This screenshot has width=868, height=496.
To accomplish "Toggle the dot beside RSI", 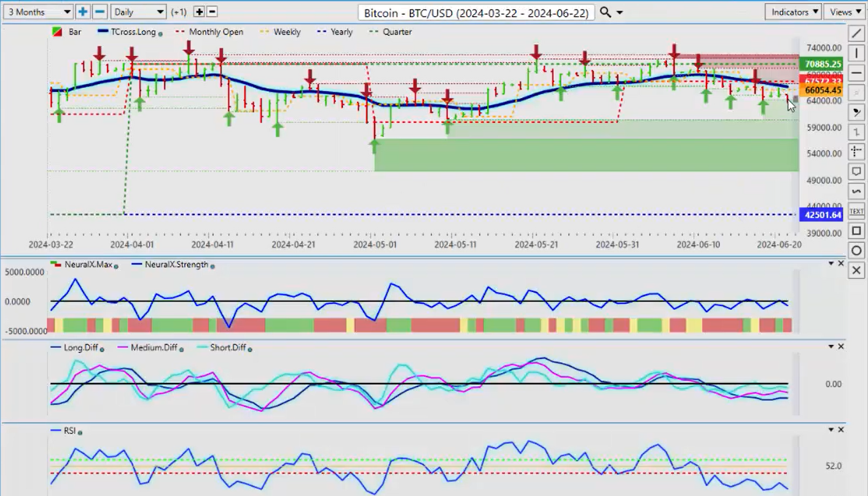I will (80, 432).
